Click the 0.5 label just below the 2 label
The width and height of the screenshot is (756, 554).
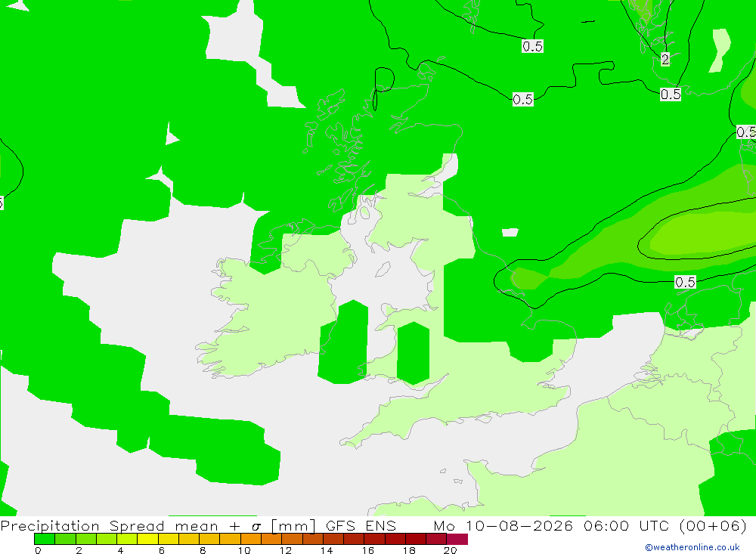[x=671, y=94]
